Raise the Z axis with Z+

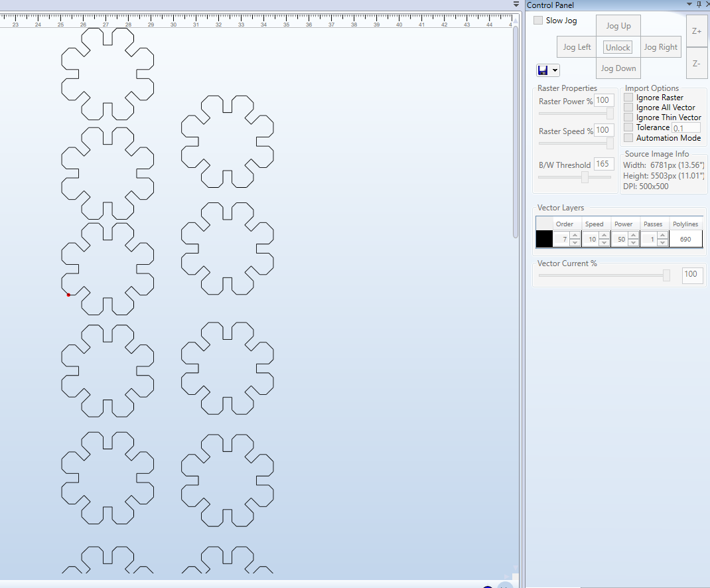pos(697,31)
